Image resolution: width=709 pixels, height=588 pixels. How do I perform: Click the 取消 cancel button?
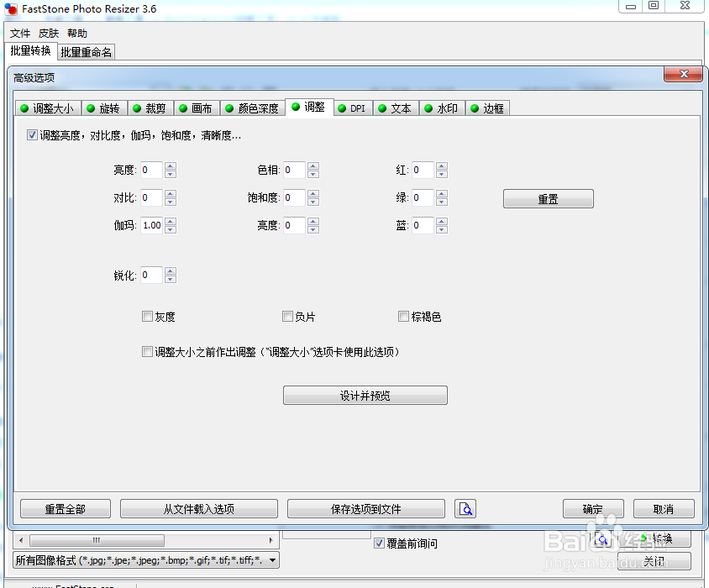[x=664, y=509]
